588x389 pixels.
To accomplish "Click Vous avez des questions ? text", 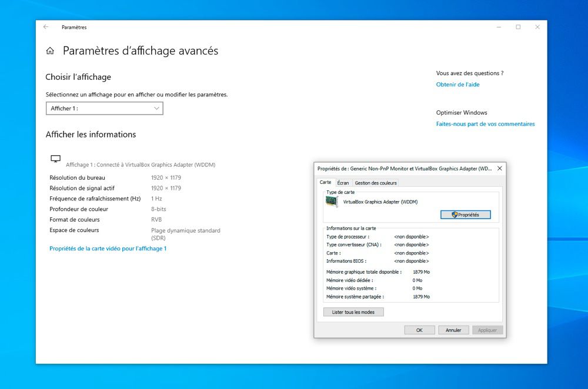I will click(x=470, y=73).
